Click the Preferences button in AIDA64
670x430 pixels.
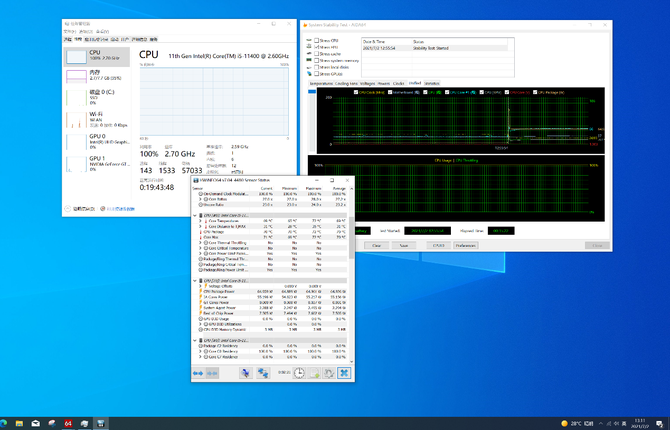pyautogui.click(x=466, y=244)
